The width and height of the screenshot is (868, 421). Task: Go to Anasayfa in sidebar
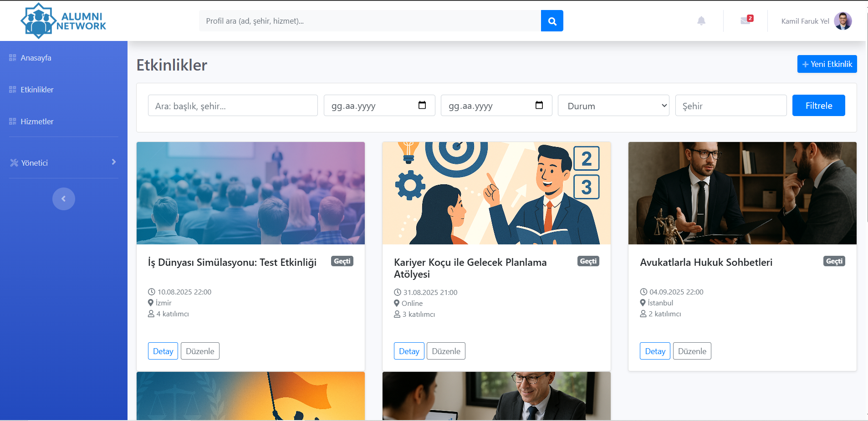click(36, 58)
